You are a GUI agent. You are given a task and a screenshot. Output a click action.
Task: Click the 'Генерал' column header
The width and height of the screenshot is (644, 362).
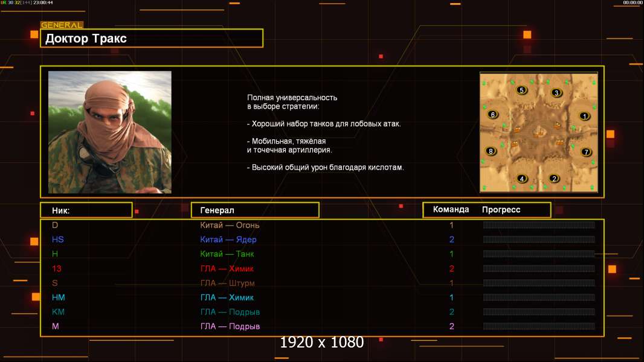point(255,210)
